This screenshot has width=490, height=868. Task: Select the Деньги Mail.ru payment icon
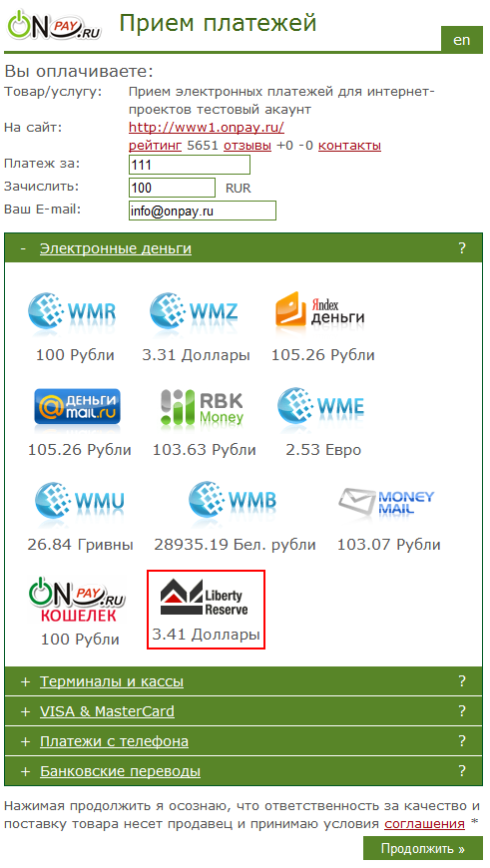coord(78,407)
